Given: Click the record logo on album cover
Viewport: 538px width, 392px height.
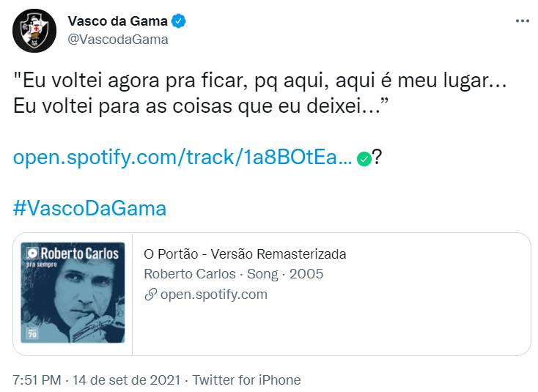Looking at the screenshot, I should (x=33, y=252).
